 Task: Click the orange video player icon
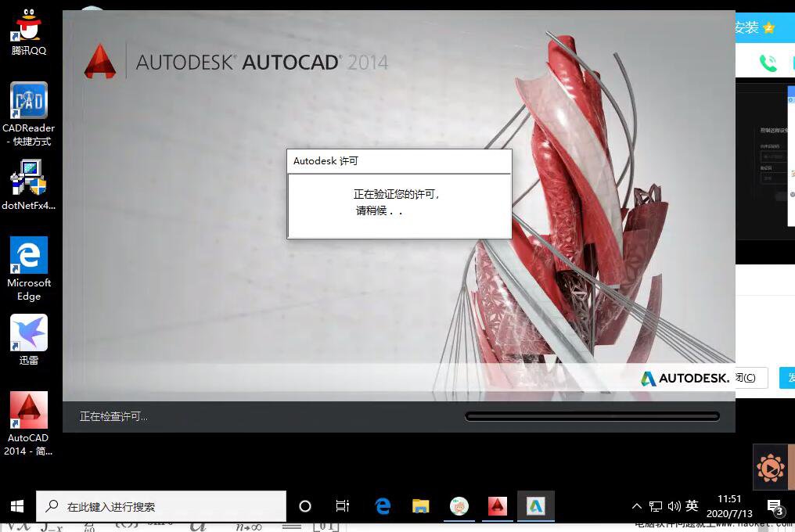[x=770, y=468]
